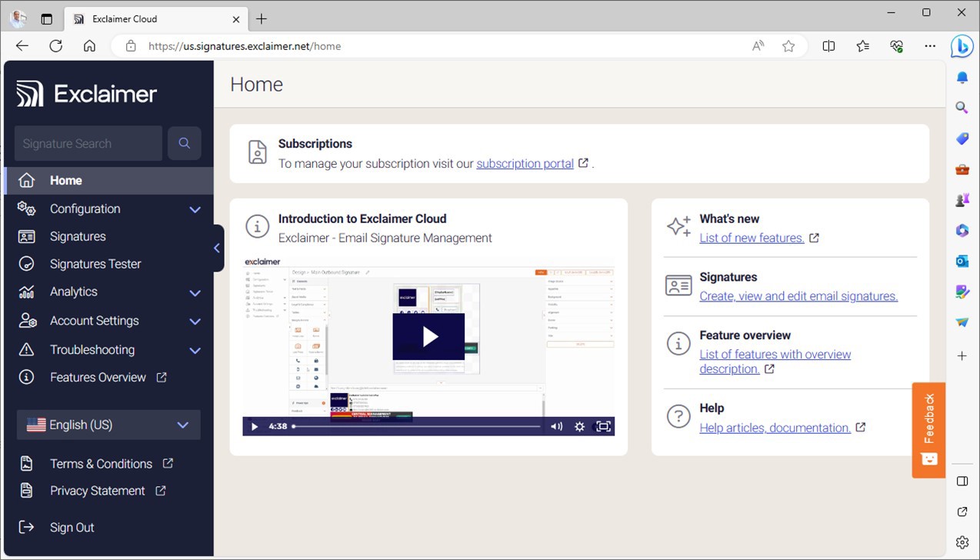Click the Account Settings person-gear icon
This screenshot has height=560, width=980.
tap(27, 321)
